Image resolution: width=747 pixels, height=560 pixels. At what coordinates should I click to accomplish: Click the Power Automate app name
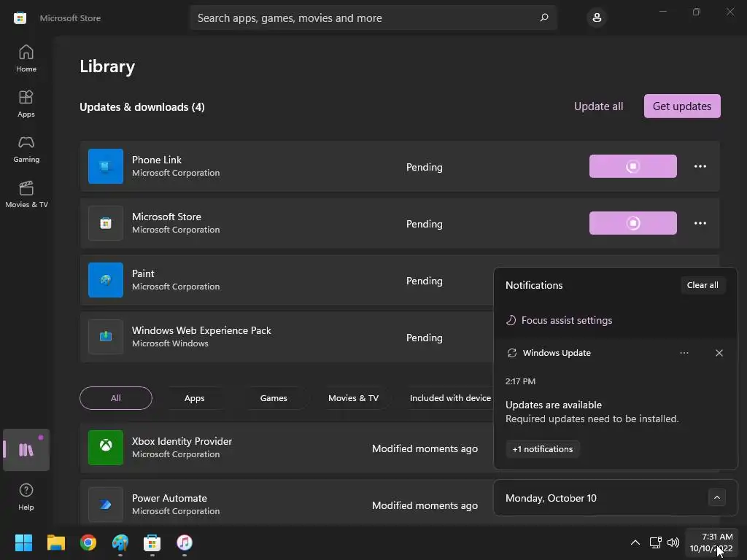point(169,498)
